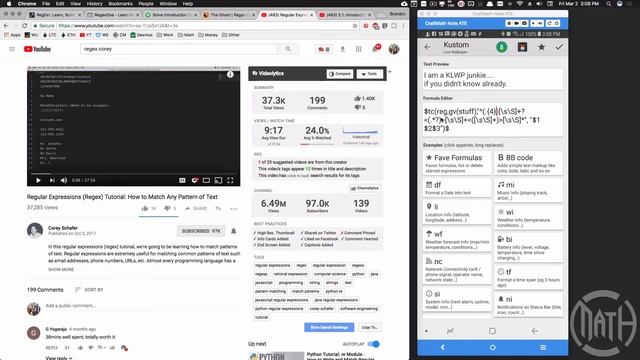This screenshot has width=640, height=360.
Task: Insert the bi battery info example
Action: click(x=529, y=247)
